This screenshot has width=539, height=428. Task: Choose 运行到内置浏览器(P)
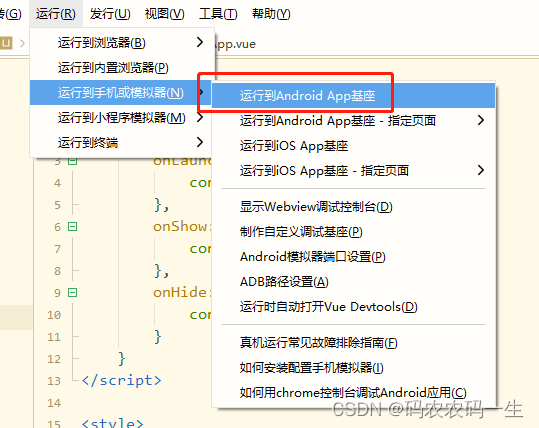point(122,67)
